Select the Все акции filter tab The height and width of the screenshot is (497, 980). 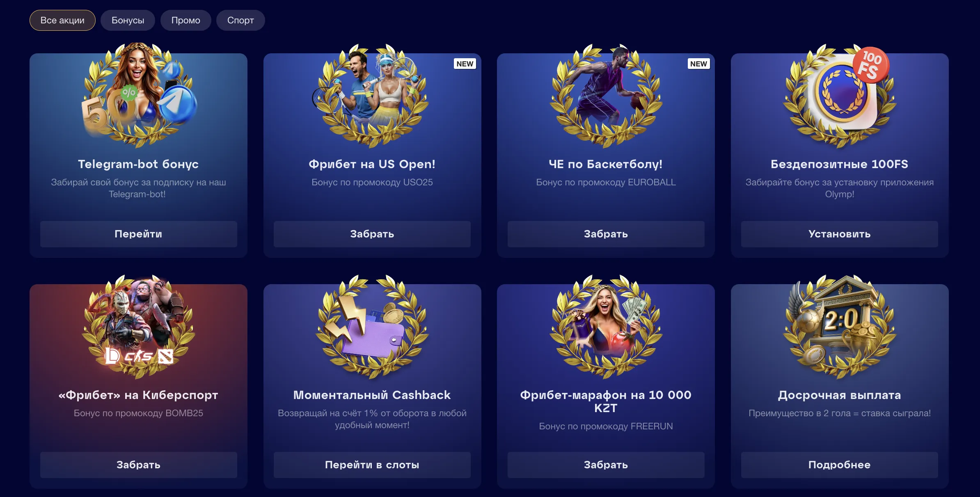click(62, 20)
